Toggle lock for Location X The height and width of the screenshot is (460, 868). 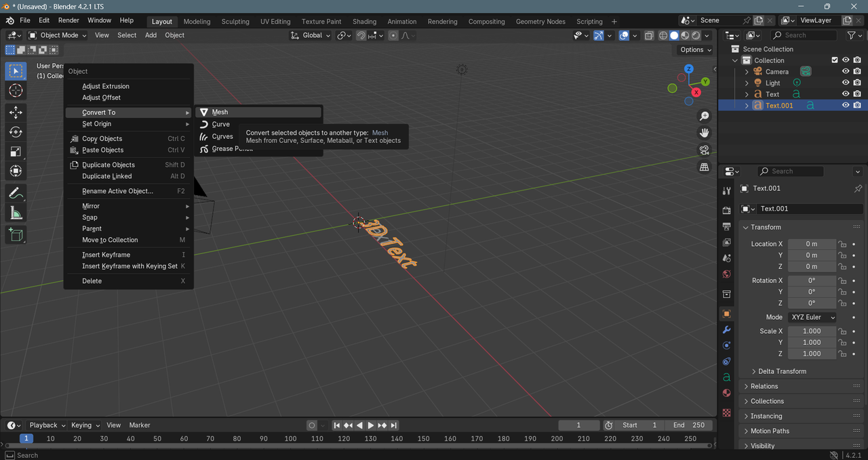[x=842, y=244]
